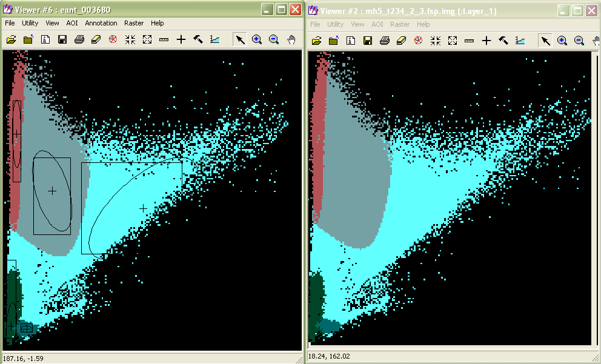The width and height of the screenshot is (601, 364).
Task: Maximize Viewer #2 window
Action: (x=577, y=11)
